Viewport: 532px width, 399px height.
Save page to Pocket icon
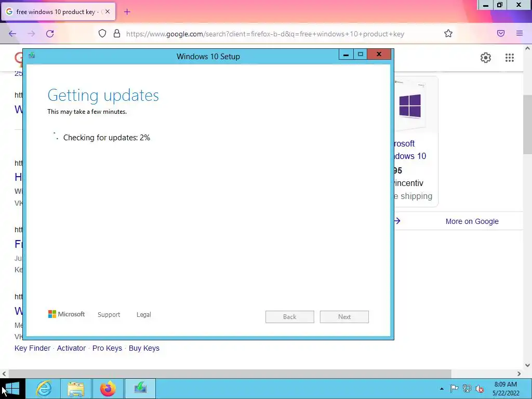[501, 33]
